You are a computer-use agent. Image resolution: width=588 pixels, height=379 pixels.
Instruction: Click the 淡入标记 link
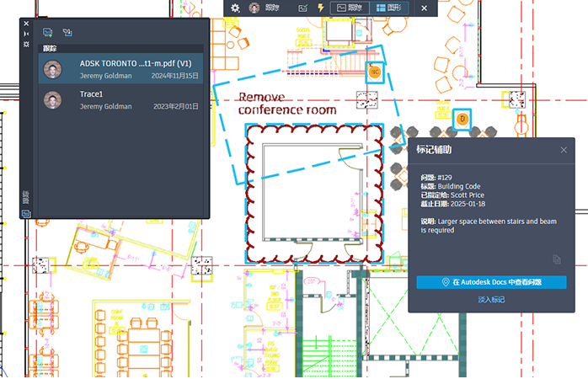pos(491,300)
